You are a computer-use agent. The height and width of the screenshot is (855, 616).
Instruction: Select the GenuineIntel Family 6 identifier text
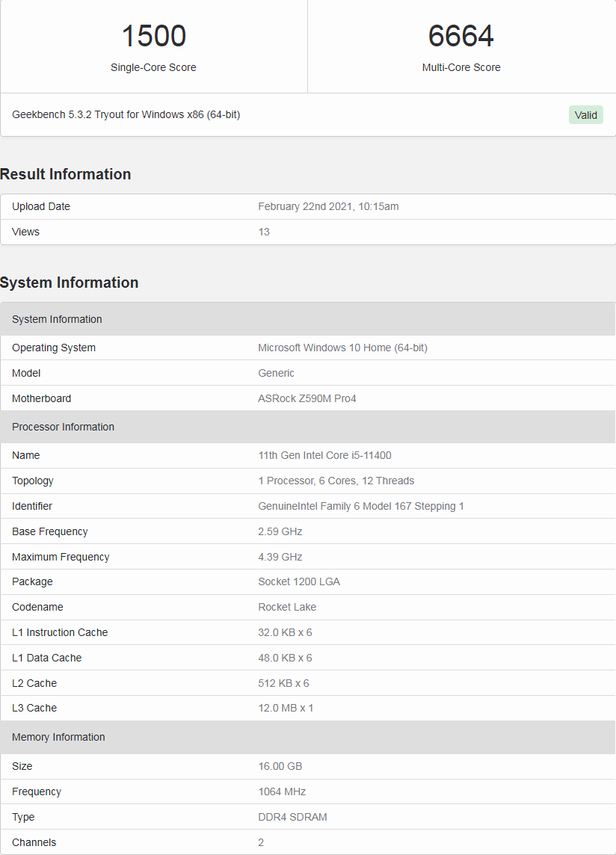(360, 506)
